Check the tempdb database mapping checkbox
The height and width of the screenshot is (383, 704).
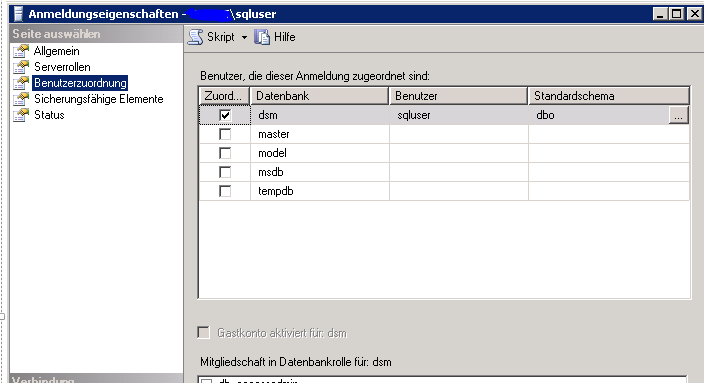225,191
